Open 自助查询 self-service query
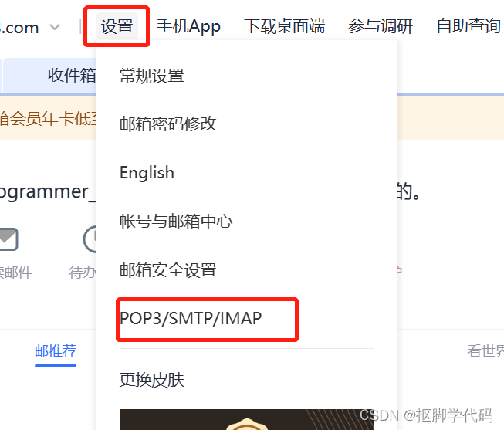504x430 pixels. (468, 26)
